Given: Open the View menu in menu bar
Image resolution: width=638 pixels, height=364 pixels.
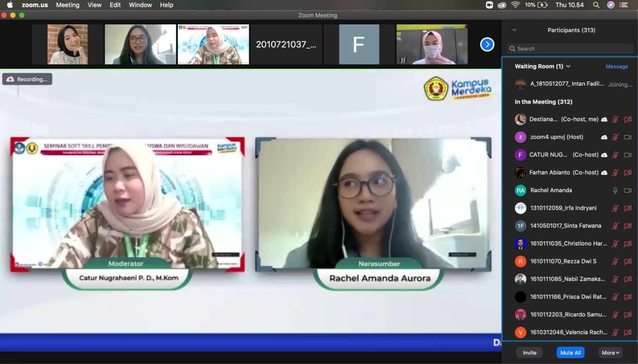Looking at the screenshot, I should click(94, 5).
